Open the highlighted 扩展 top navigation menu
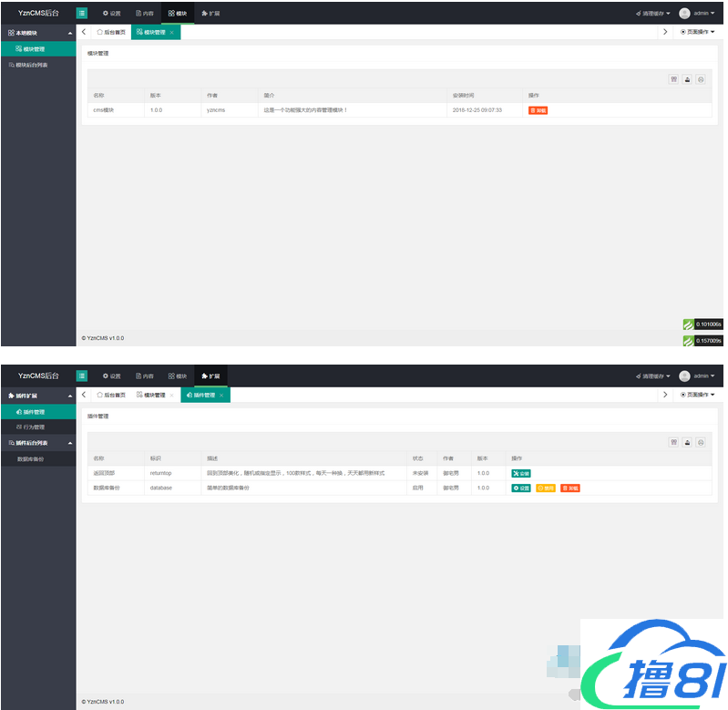 pos(211,376)
